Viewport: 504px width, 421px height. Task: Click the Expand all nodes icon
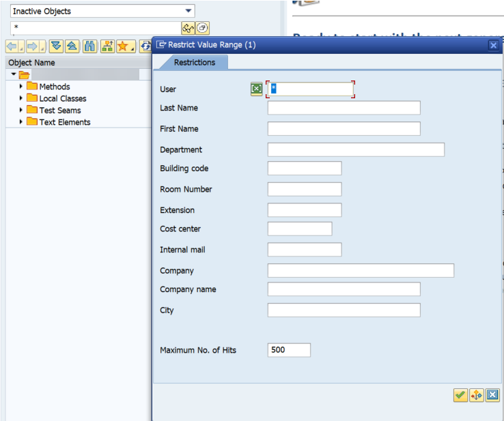point(56,46)
